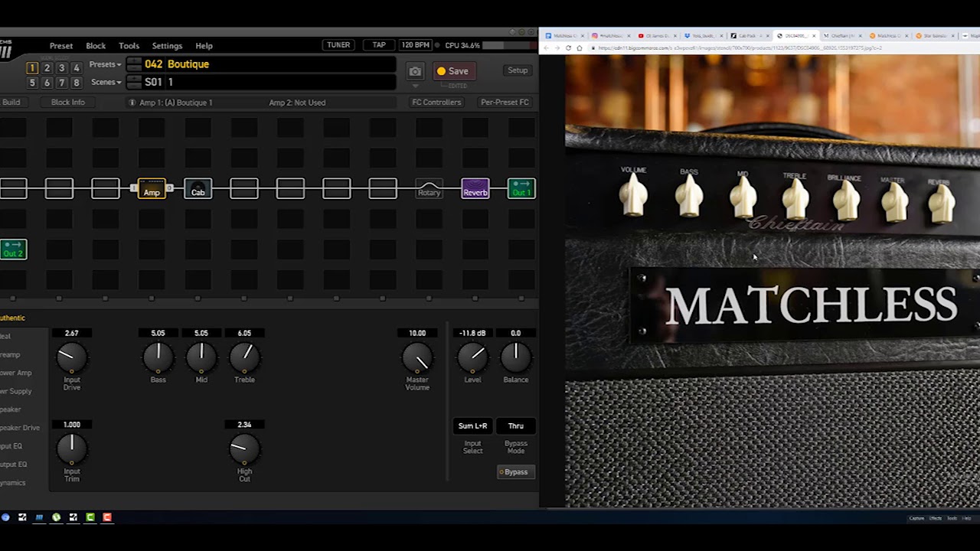
Task: Select scene button 5
Action: pyautogui.click(x=32, y=83)
